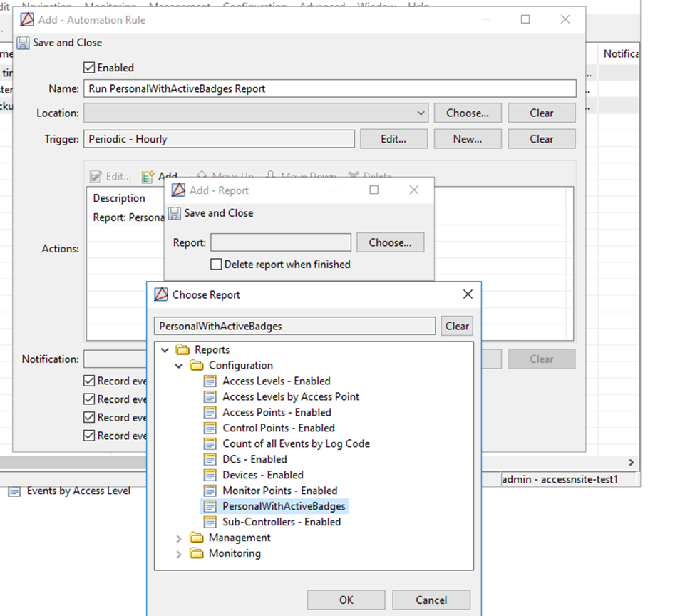Click the Save and Close icon in Automation Rule window
The height and width of the screenshot is (616, 695).
tap(23, 43)
